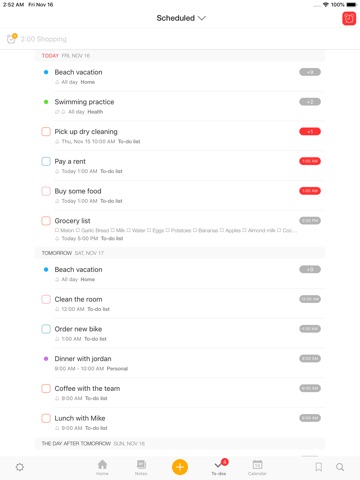This screenshot has height=480, width=360.
Task: Mark Pay a rent as done
Action: point(46,161)
